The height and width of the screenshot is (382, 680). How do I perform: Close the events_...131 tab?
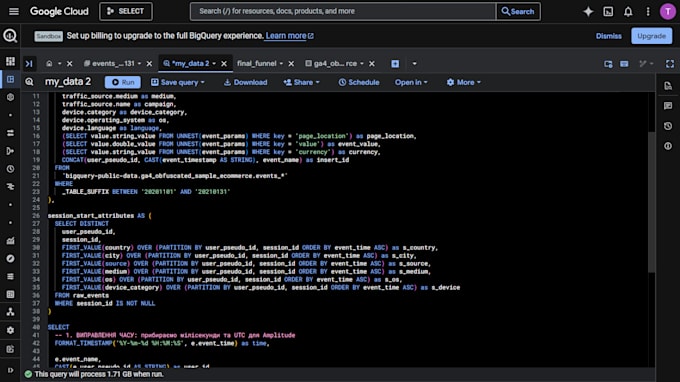click(x=149, y=64)
